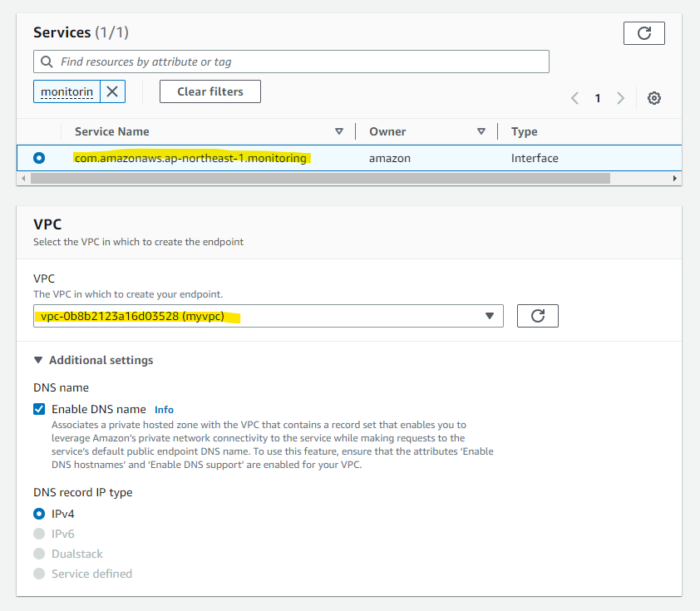Refresh the VPC list
Image resolution: width=700 pixels, height=611 pixels.
click(538, 316)
